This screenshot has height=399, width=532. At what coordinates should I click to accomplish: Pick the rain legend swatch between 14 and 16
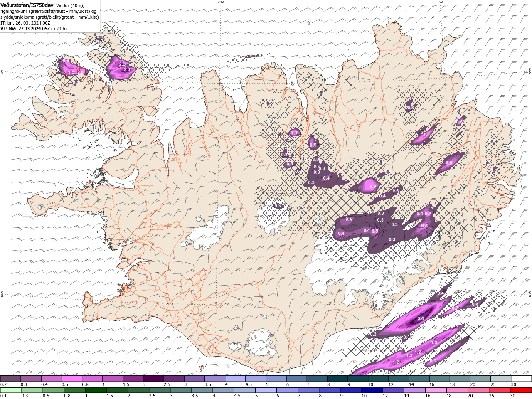tap(414, 390)
